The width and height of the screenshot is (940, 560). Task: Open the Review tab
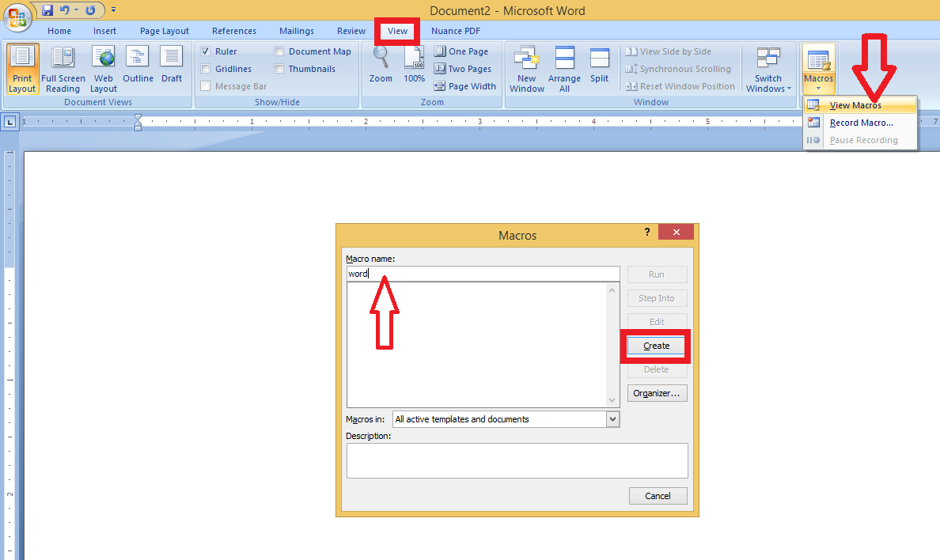click(351, 31)
